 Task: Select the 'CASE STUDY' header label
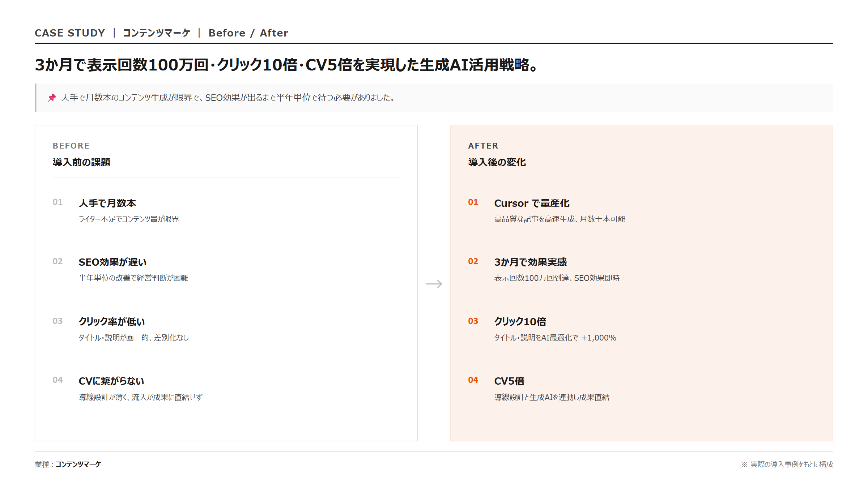[x=70, y=33]
